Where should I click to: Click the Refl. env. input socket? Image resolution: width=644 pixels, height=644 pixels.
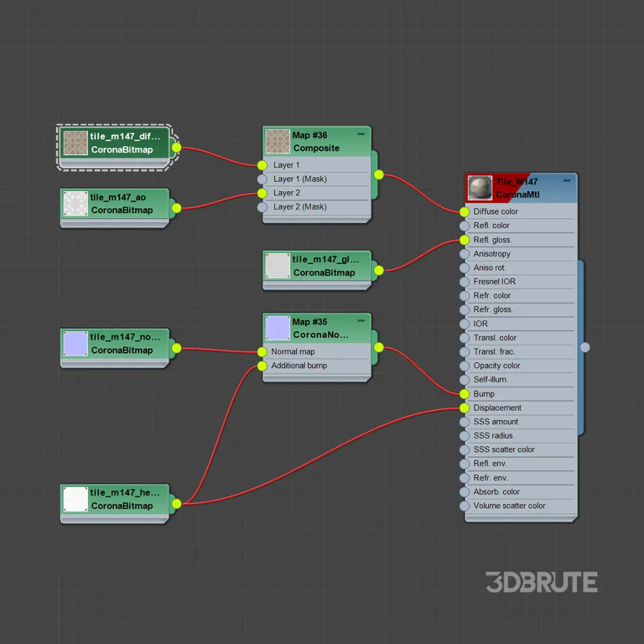[464, 464]
